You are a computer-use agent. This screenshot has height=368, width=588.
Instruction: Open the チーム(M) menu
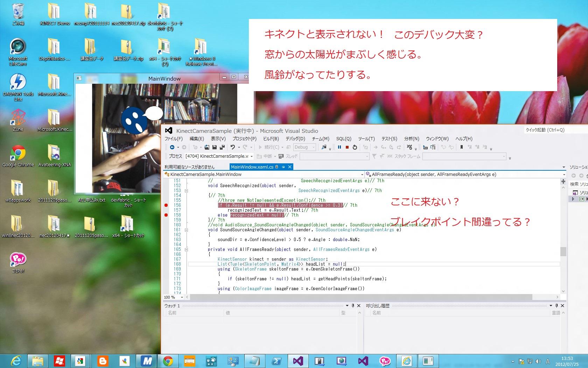click(320, 139)
